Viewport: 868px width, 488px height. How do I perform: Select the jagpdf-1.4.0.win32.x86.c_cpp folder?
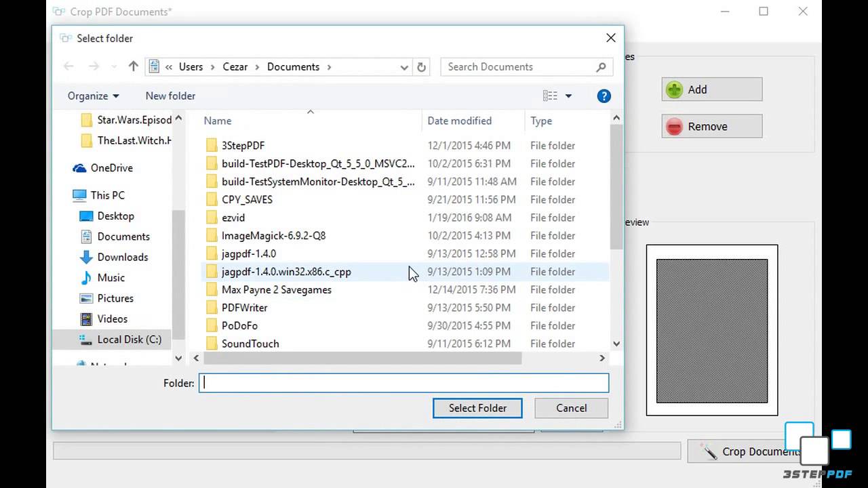(286, 272)
